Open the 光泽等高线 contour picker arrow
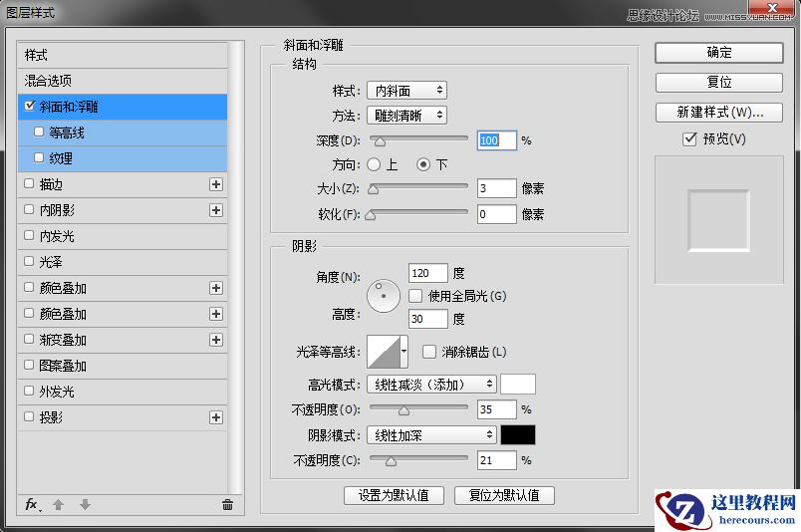The width and height of the screenshot is (801, 532). point(404,352)
